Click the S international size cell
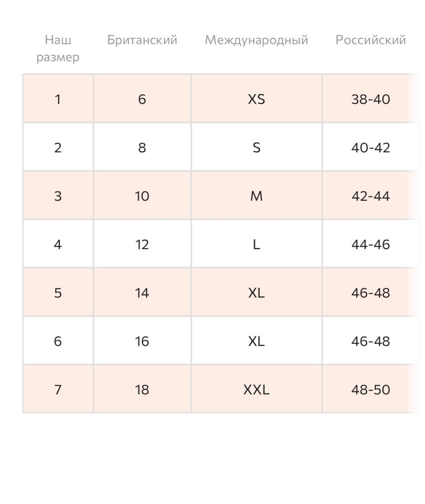This screenshot has height=504, width=425. (x=256, y=148)
